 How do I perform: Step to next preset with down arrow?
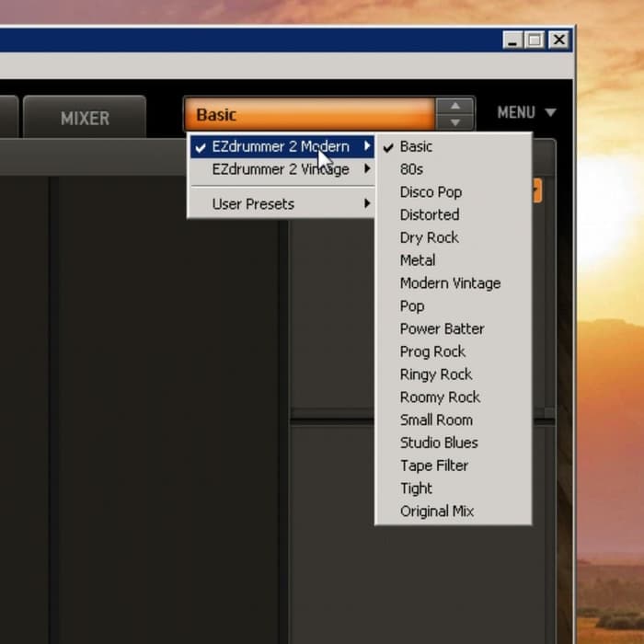click(x=455, y=122)
